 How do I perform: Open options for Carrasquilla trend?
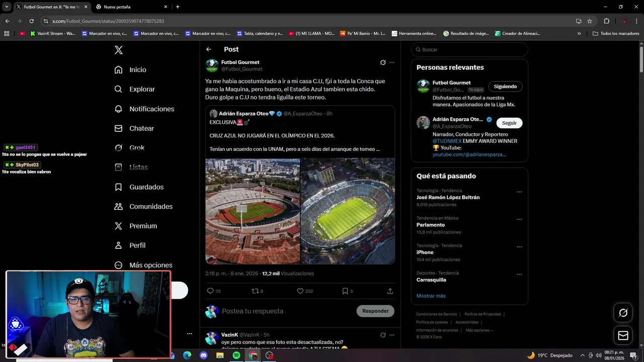pos(519,275)
